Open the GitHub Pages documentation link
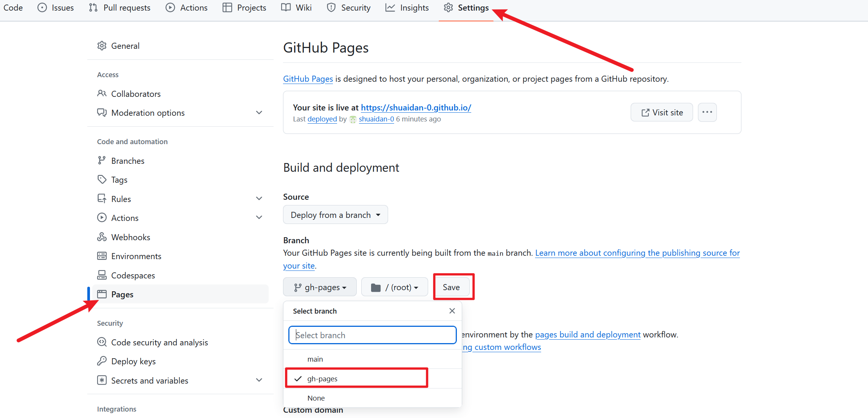This screenshot has height=418, width=868. point(308,79)
